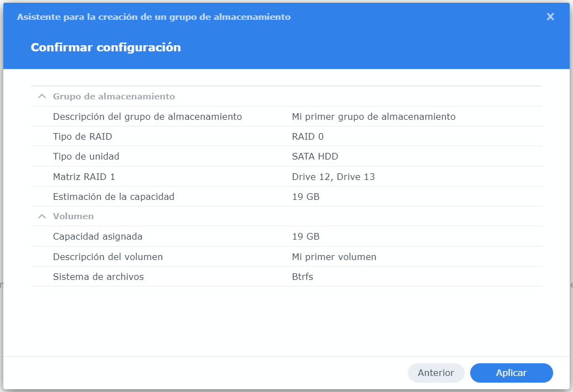This screenshot has height=392, width=573.
Task: Click the Sistema de archivos label
Action: pyautogui.click(x=98, y=277)
